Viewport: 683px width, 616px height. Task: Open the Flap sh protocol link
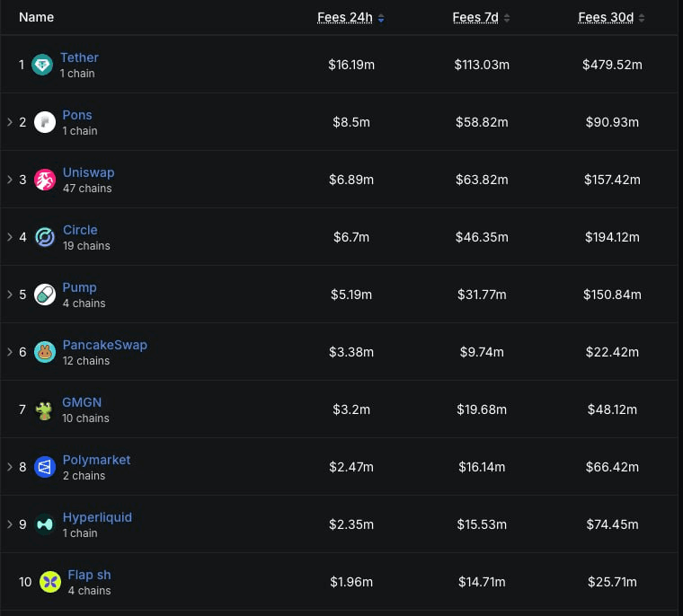click(89, 575)
